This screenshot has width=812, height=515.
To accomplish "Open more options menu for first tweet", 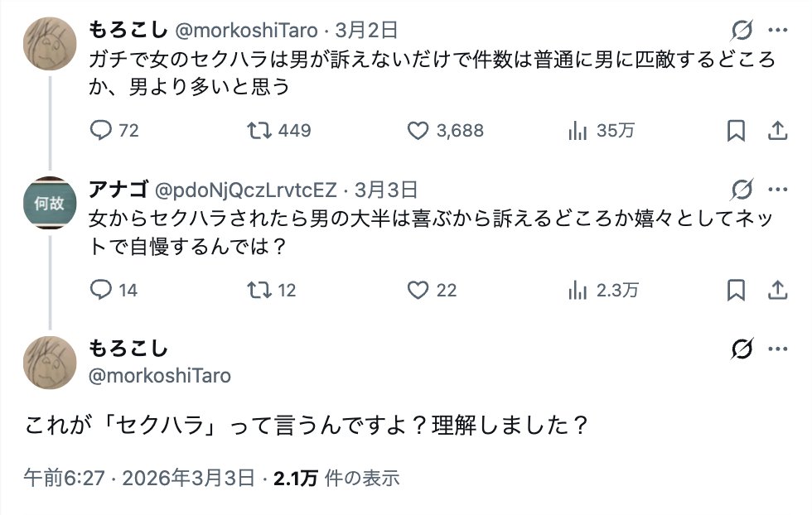I will [x=778, y=31].
